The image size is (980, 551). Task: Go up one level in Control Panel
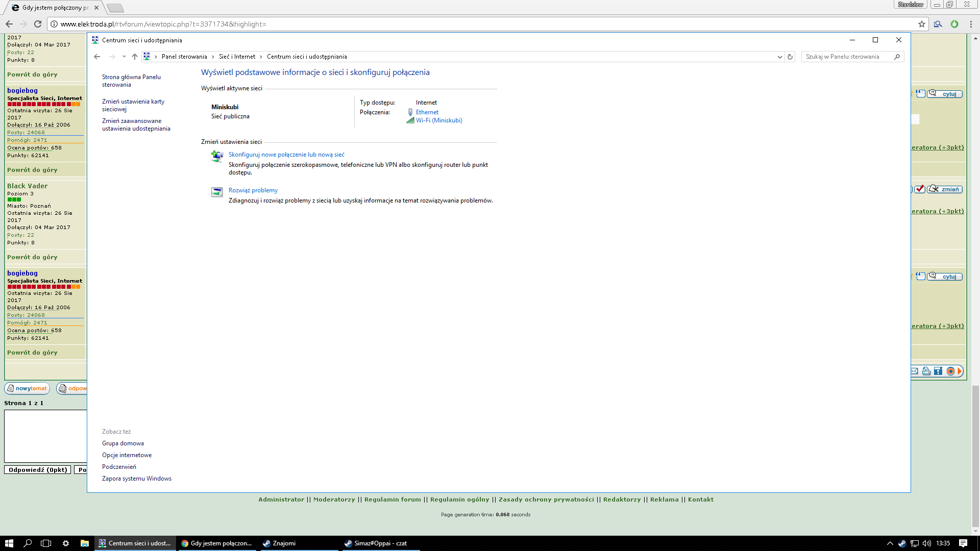[x=135, y=57]
